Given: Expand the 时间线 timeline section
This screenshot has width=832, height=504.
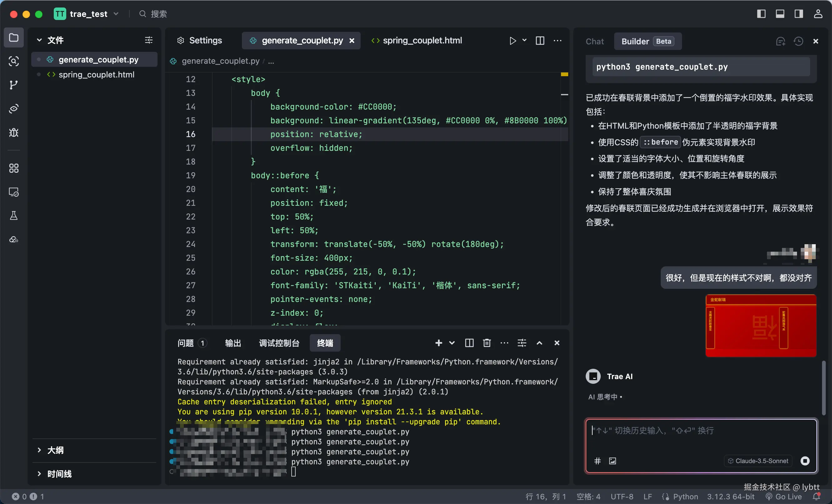Looking at the screenshot, I should [59, 474].
